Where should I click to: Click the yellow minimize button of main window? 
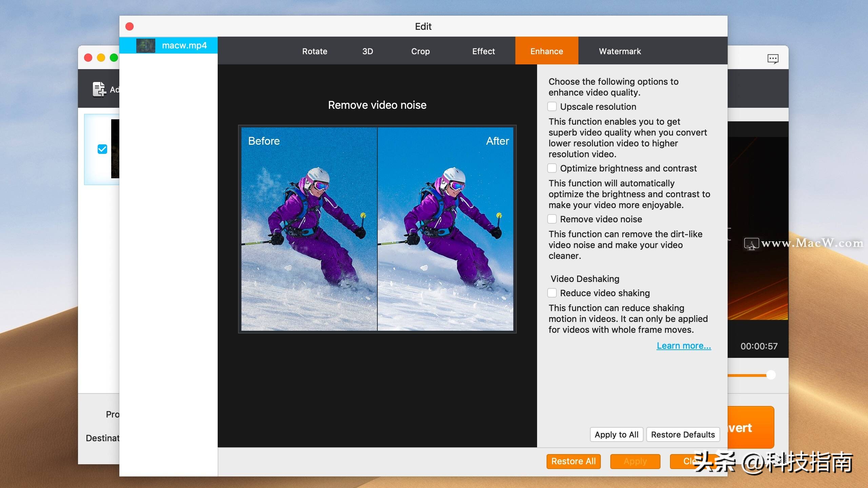[x=101, y=58]
